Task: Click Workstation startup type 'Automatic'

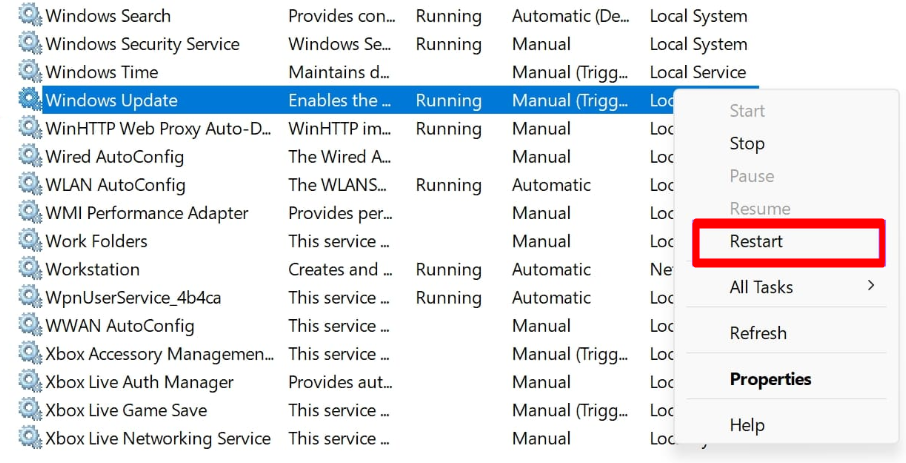Action: [x=551, y=269]
